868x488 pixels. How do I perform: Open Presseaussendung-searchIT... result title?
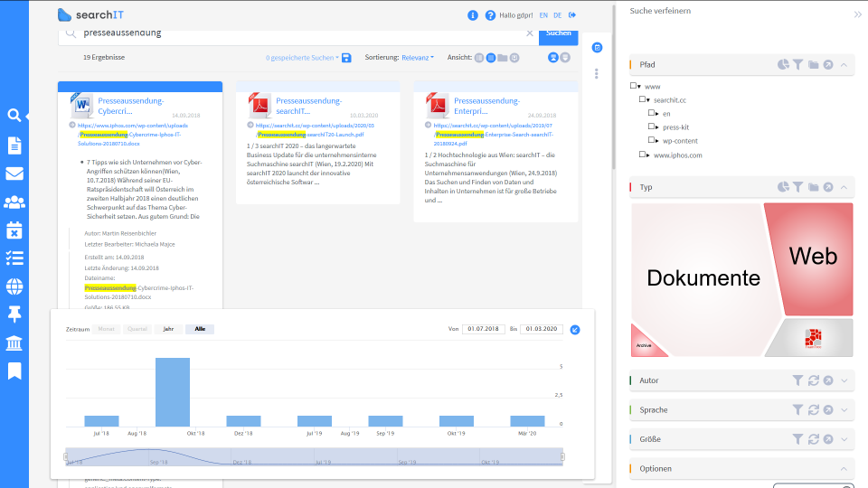(309, 106)
